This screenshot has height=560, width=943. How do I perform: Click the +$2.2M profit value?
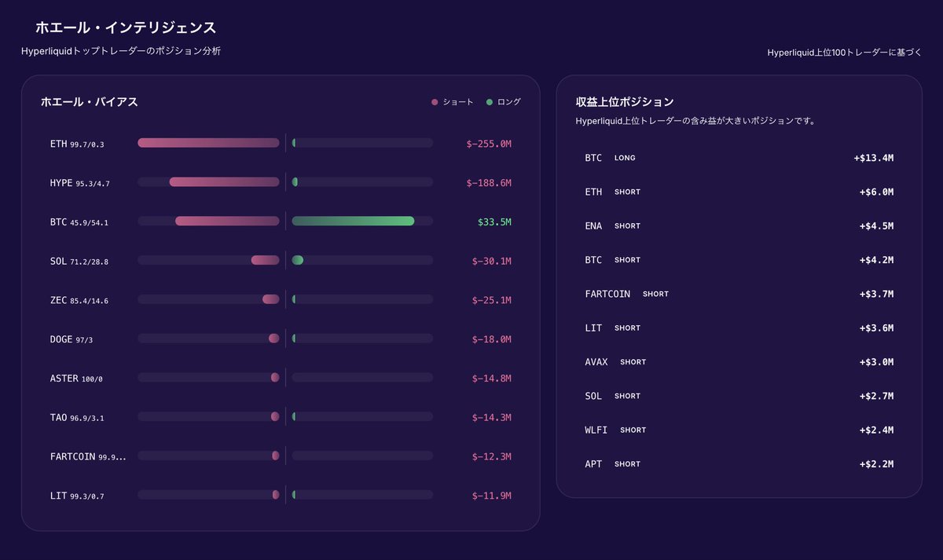(x=877, y=464)
